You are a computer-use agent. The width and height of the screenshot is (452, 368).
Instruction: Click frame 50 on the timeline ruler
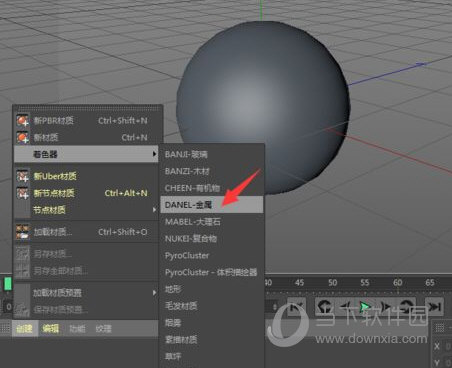[x=332, y=283]
